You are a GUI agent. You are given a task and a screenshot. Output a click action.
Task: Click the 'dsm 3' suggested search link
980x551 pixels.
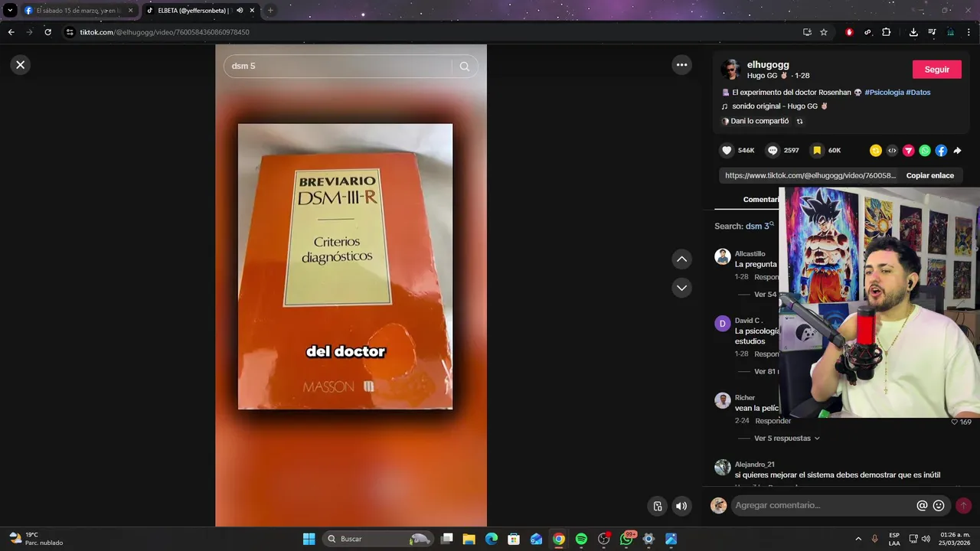coord(759,226)
